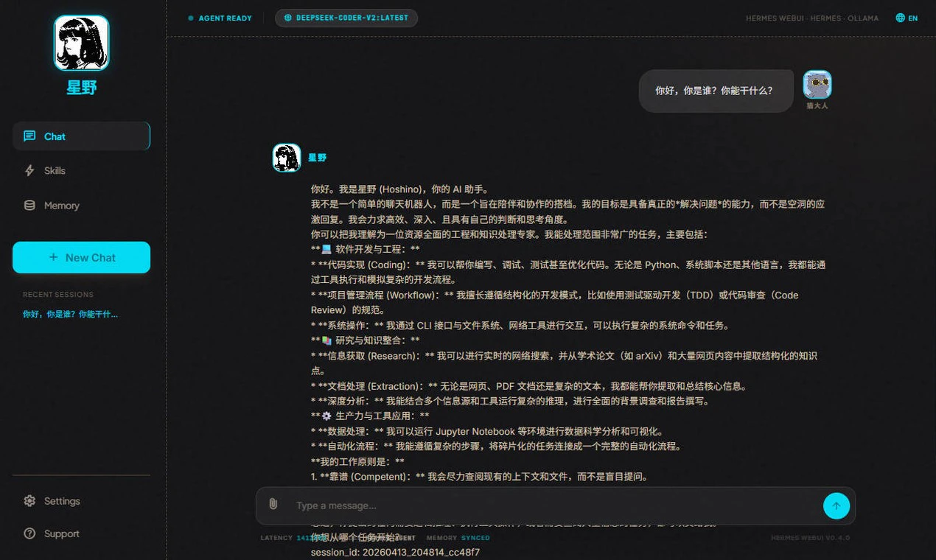Click the 星野 avatar image in sidebar
Image resolution: width=936 pixels, height=560 pixels.
pyautogui.click(x=81, y=42)
